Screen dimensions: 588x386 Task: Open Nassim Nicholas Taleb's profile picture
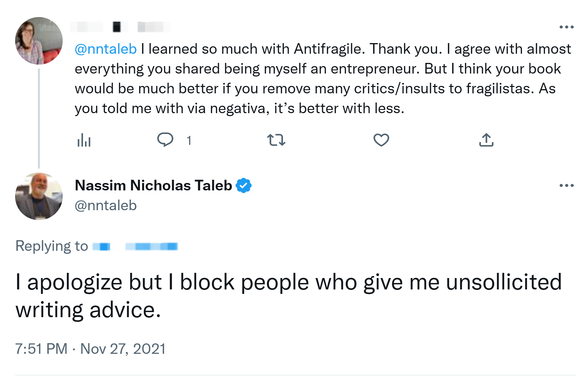point(39,196)
